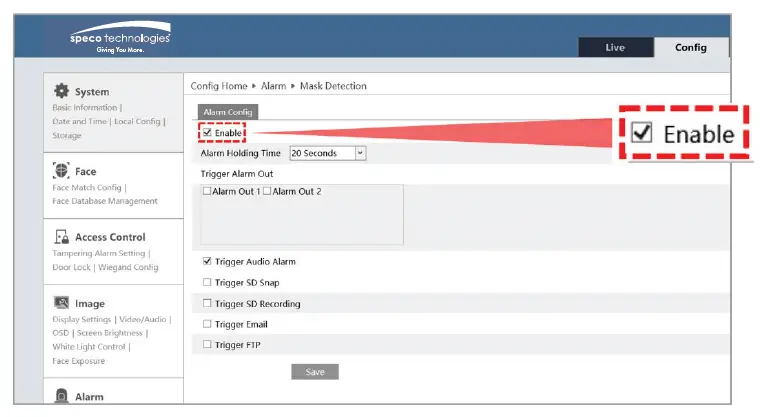Click the Image section heading
760x417 pixels.
click(x=90, y=304)
